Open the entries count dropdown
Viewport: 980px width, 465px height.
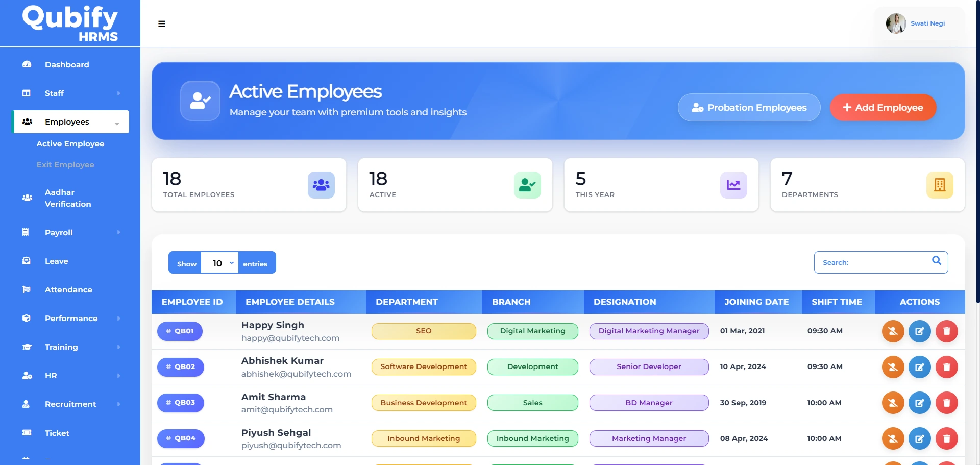click(220, 263)
